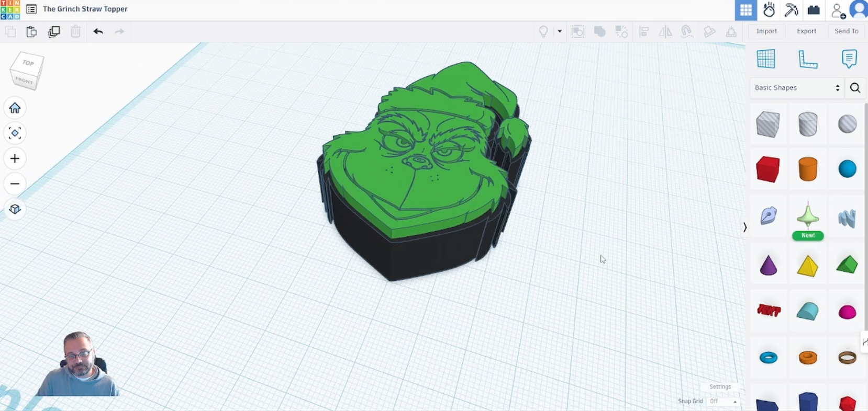Click the Undo arrow
The height and width of the screenshot is (411, 868).
pyautogui.click(x=98, y=31)
